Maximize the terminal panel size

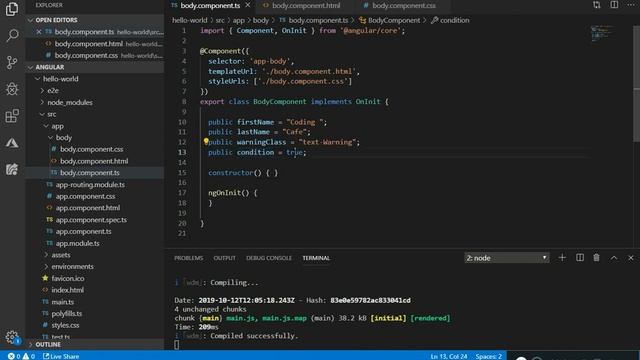pyautogui.click(x=614, y=258)
